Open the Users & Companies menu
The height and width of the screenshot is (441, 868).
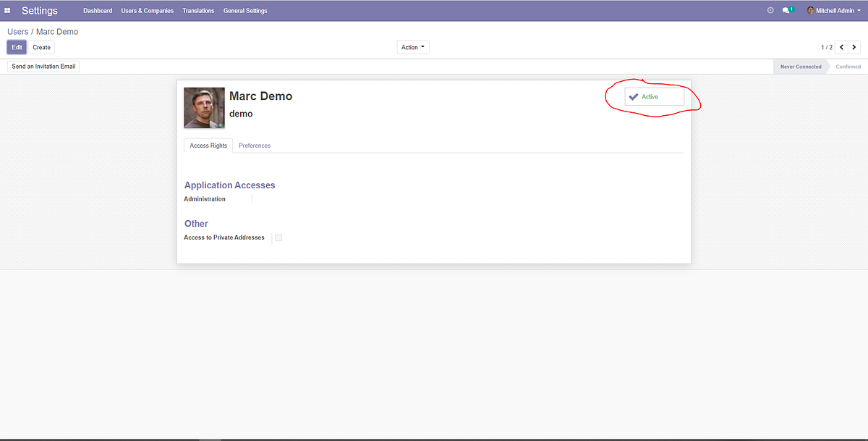point(147,10)
